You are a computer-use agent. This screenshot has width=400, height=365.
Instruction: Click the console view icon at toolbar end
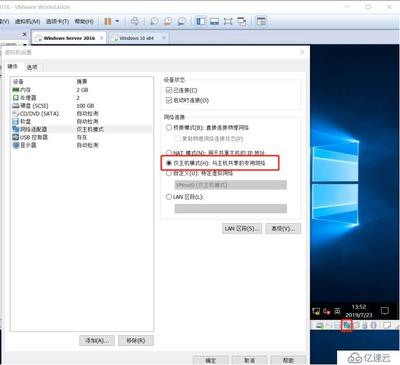coord(262,21)
